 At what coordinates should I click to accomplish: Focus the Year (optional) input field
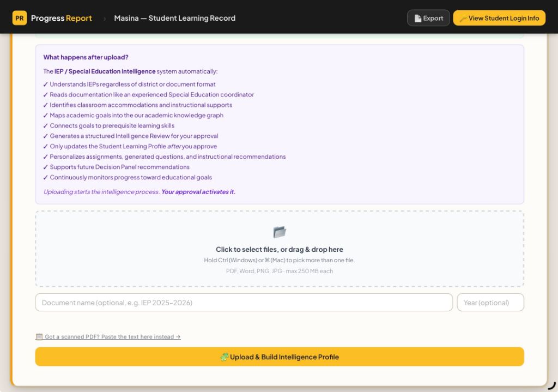pos(490,303)
